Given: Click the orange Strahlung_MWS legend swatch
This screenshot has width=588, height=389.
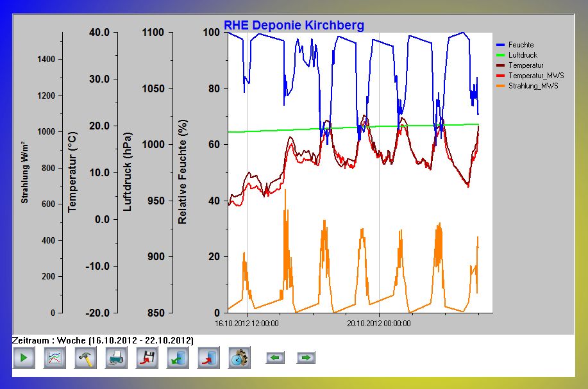Looking at the screenshot, I should coord(501,86).
